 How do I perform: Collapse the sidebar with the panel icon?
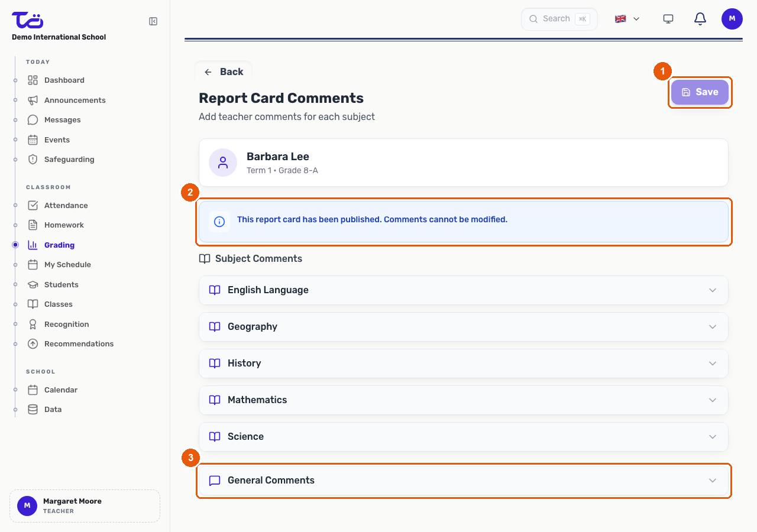click(x=153, y=21)
